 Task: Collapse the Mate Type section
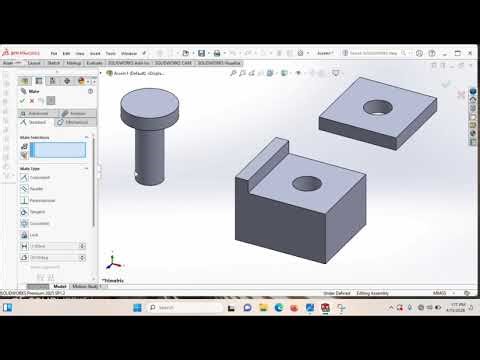[86, 169]
